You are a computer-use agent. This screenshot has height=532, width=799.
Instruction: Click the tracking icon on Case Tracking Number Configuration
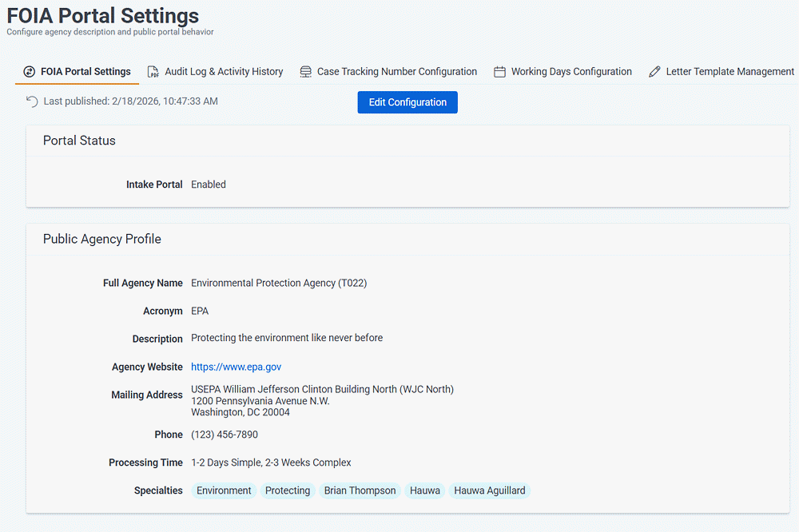point(305,71)
